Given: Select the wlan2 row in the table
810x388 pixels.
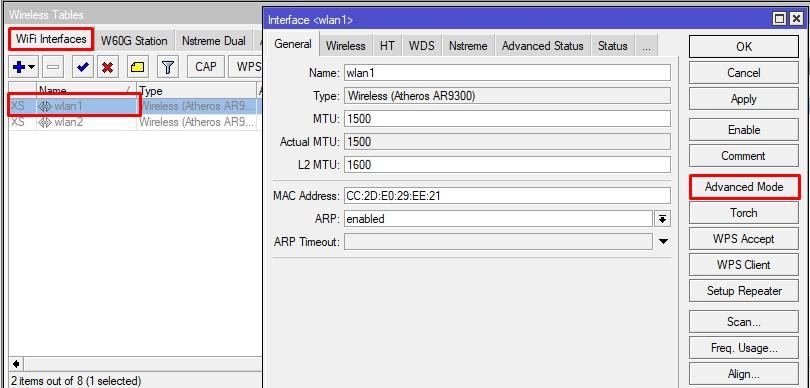Looking at the screenshot, I should click(135, 122).
